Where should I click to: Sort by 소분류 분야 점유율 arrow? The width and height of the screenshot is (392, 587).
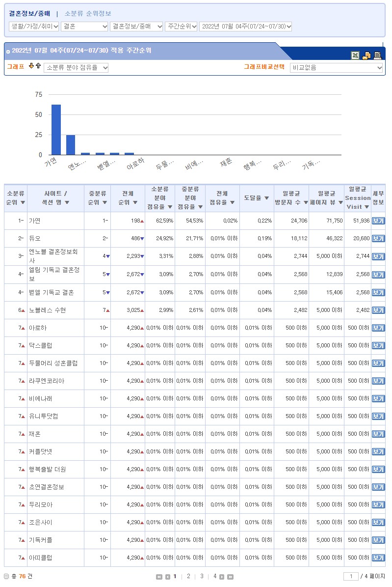coord(170,207)
